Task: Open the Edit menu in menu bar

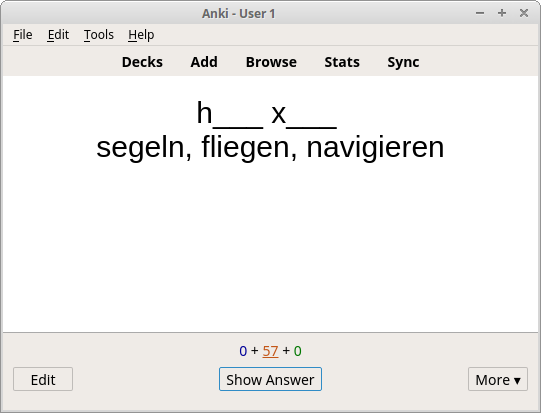Action: (58, 35)
